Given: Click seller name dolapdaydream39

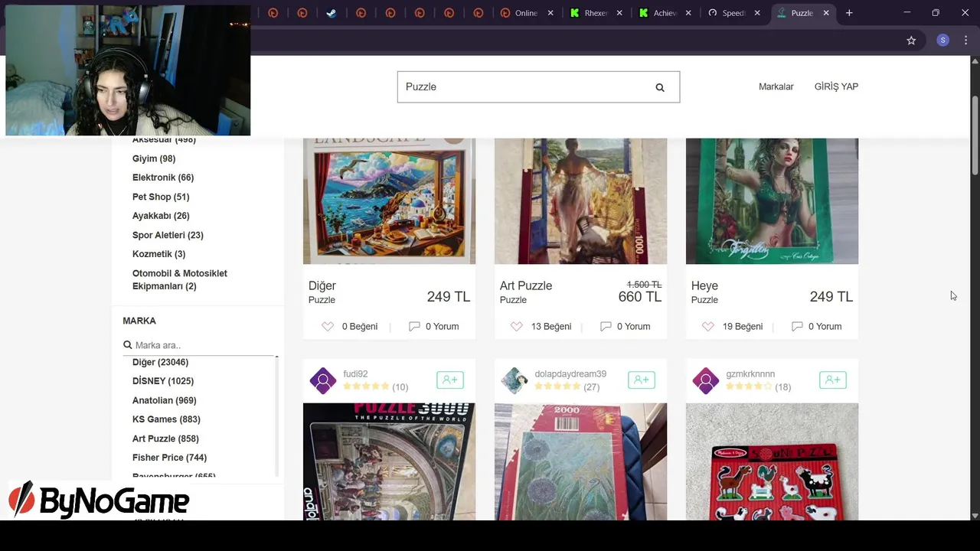Looking at the screenshot, I should [570, 374].
